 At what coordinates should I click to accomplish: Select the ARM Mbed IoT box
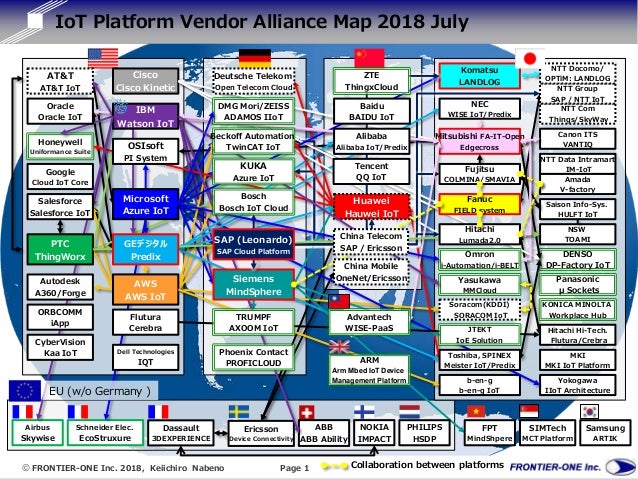point(369,370)
